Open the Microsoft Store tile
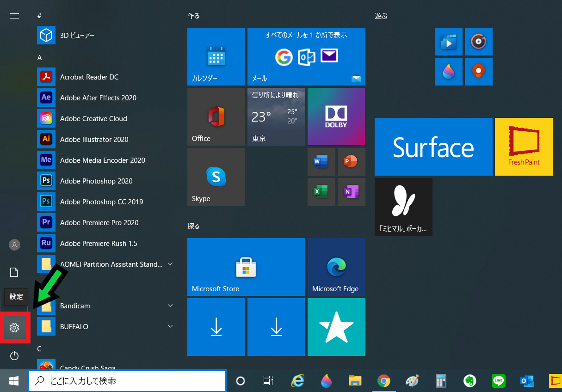 [x=246, y=267]
